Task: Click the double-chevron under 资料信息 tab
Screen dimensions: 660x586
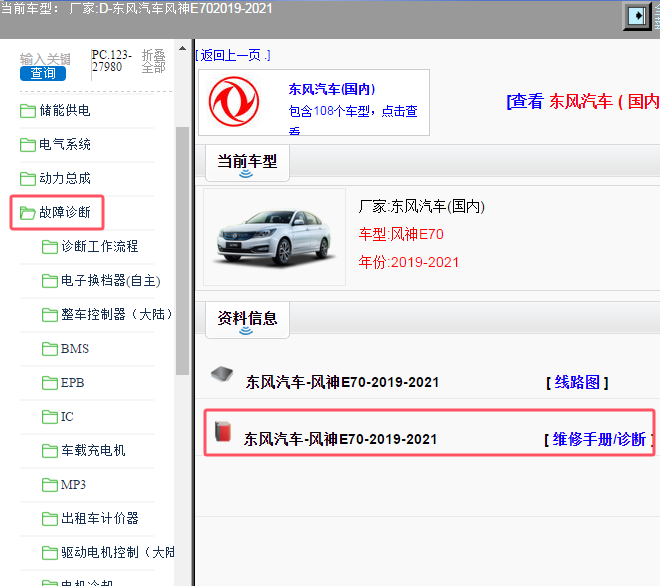Action: [x=246, y=331]
